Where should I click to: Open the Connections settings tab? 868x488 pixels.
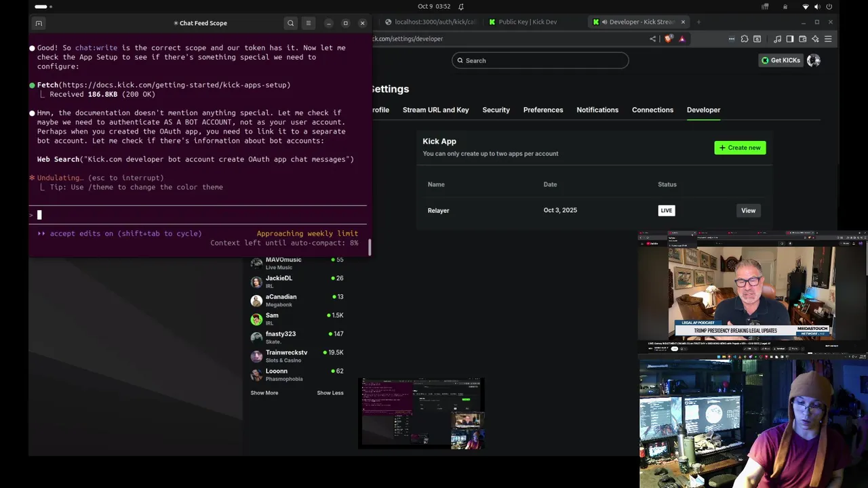point(652,110)
